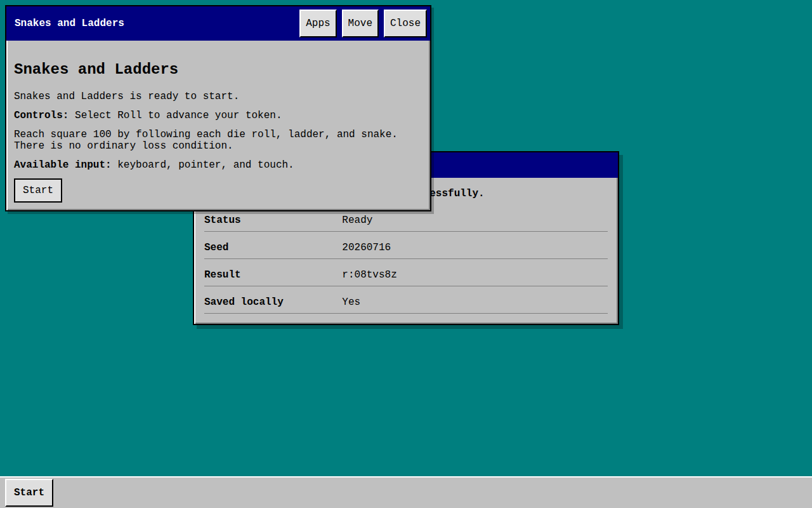Viewport: 812px width, 508px height.
Task: Select the result code r:08tvs8z
Action: 369,275
